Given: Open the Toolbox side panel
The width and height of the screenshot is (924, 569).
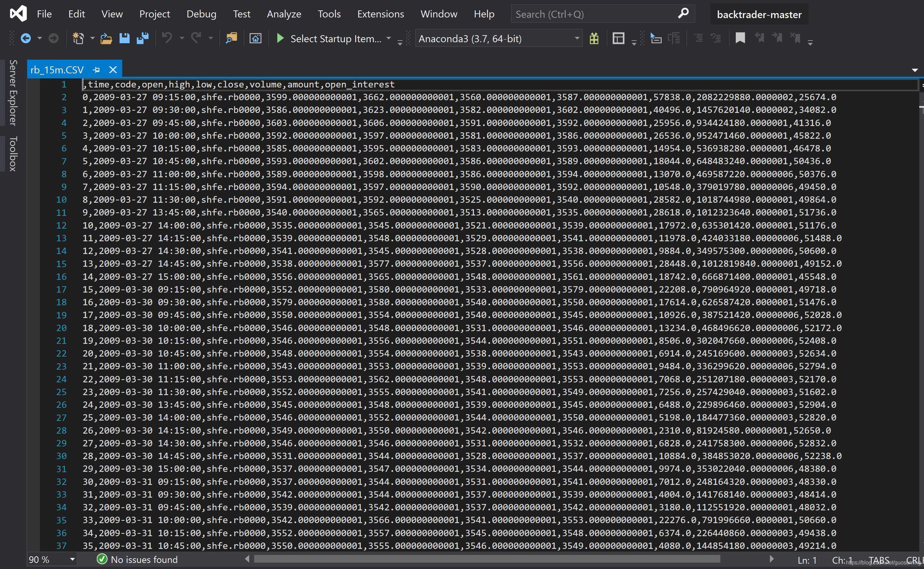Looking at the screenshot, I should pos(13,153).
